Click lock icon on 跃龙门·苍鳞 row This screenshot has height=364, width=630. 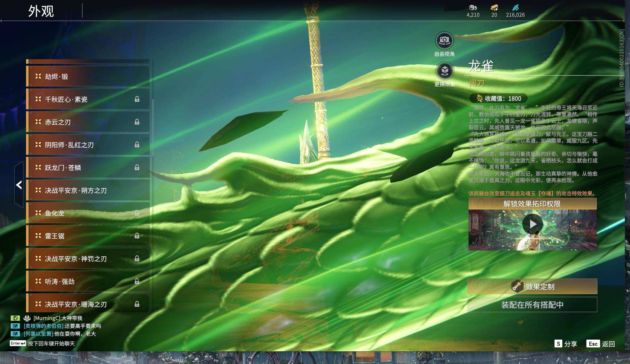click(x=137, y=167)
